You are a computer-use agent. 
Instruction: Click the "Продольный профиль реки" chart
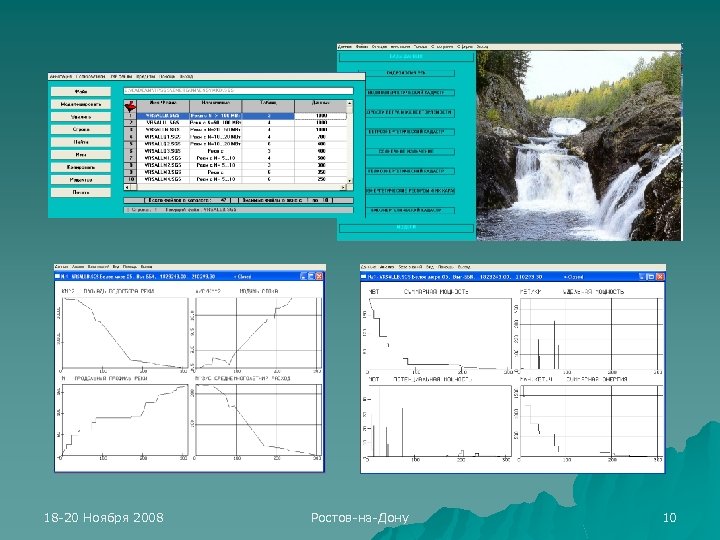click(x=124, y=421)
